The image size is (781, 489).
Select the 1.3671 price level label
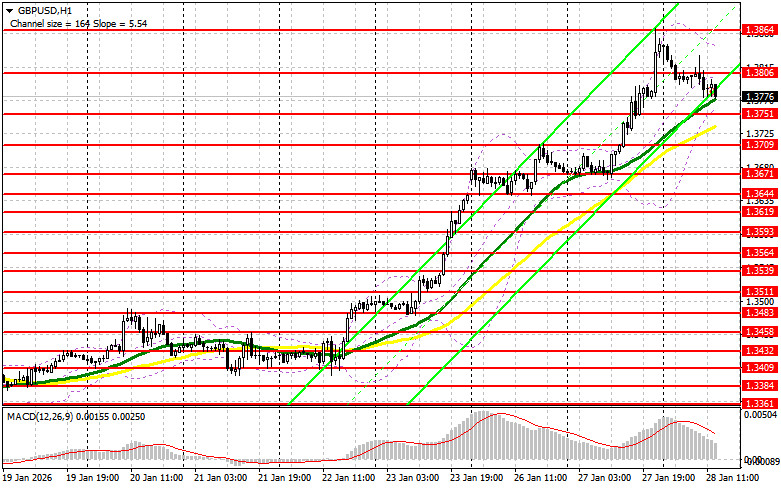[760, 174]
